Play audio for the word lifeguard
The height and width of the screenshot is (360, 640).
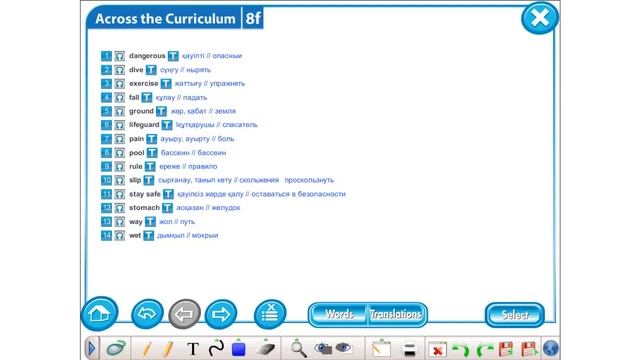[x=119, y=125]
